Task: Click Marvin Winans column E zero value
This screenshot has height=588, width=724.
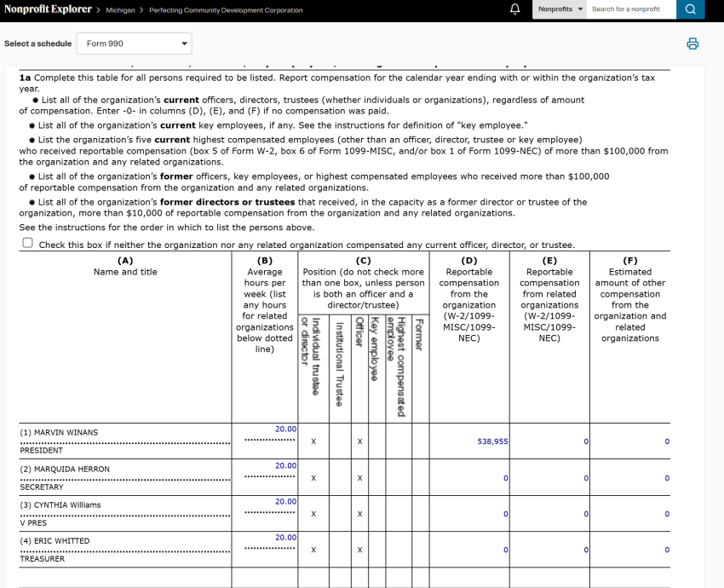Action: point(586,441)
